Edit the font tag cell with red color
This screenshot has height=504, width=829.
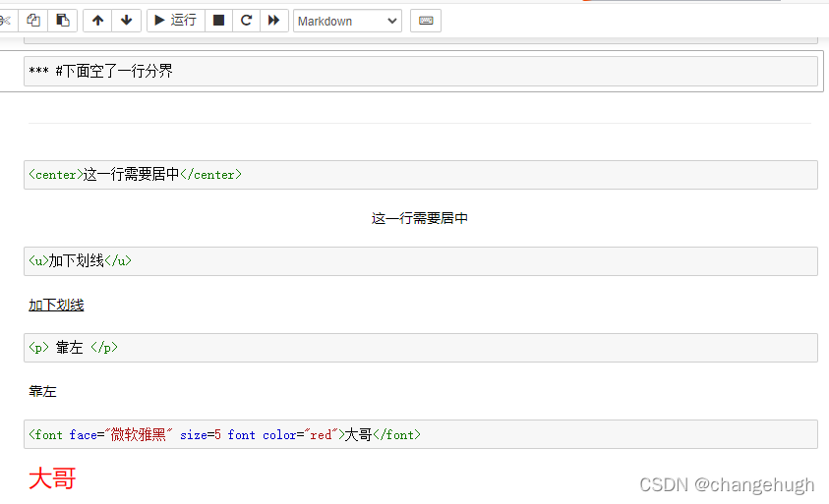coord(421,434)
